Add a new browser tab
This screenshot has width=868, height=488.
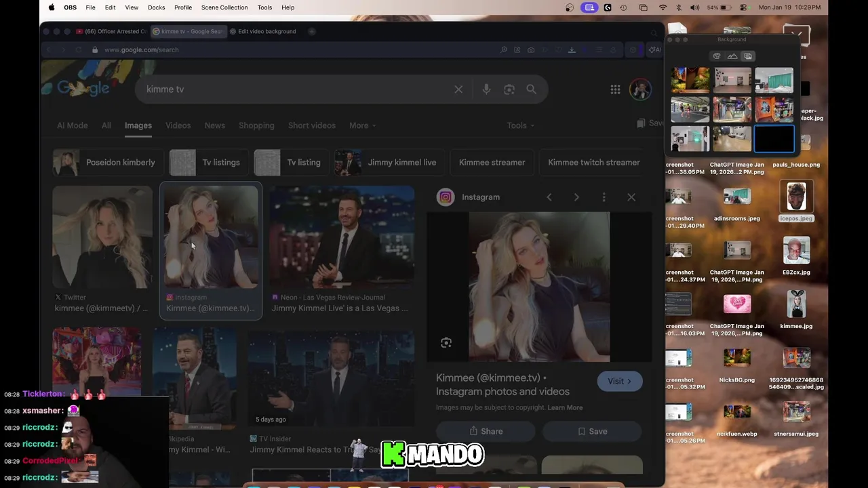(x=312, y=31)
